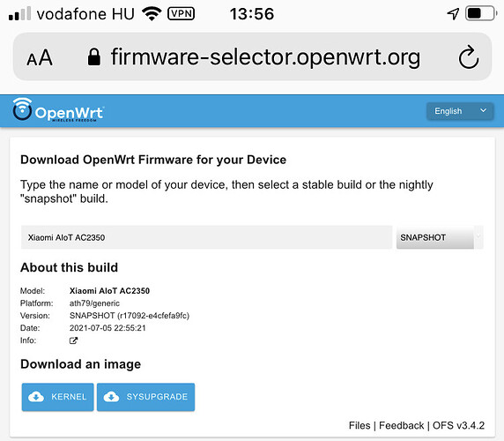Tap the padlock icon in address bar
The width and height of the screenshot is (504, 441).
[94, 57]
